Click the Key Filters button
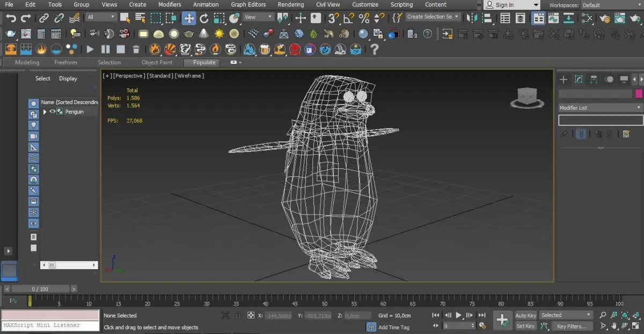The image size is (644, 334). pyautogui.click(x=572, y=326)
